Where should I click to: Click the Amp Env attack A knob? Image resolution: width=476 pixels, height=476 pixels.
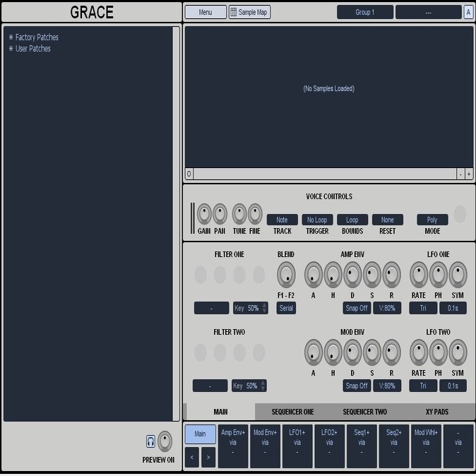click(x=314, y=275)
